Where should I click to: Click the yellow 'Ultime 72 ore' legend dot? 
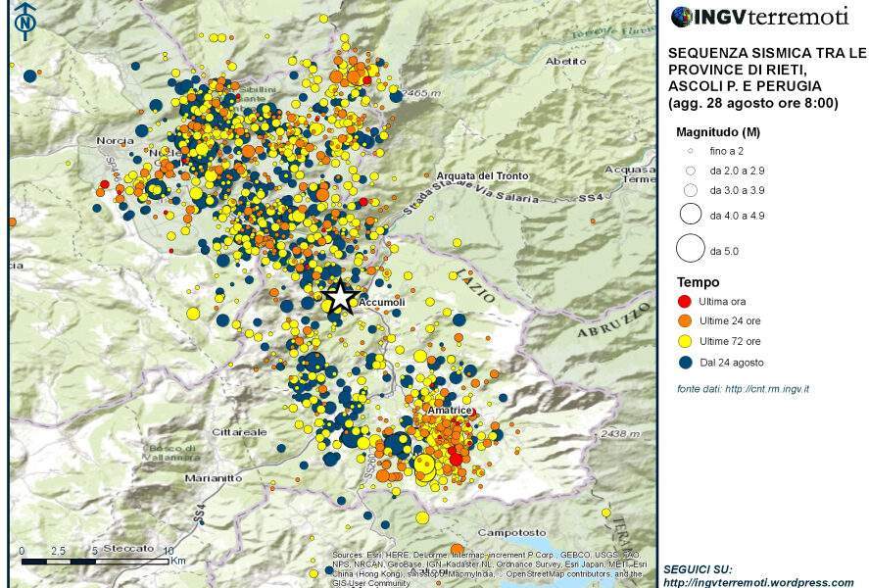pyautogui.click(x=685, y=341)
